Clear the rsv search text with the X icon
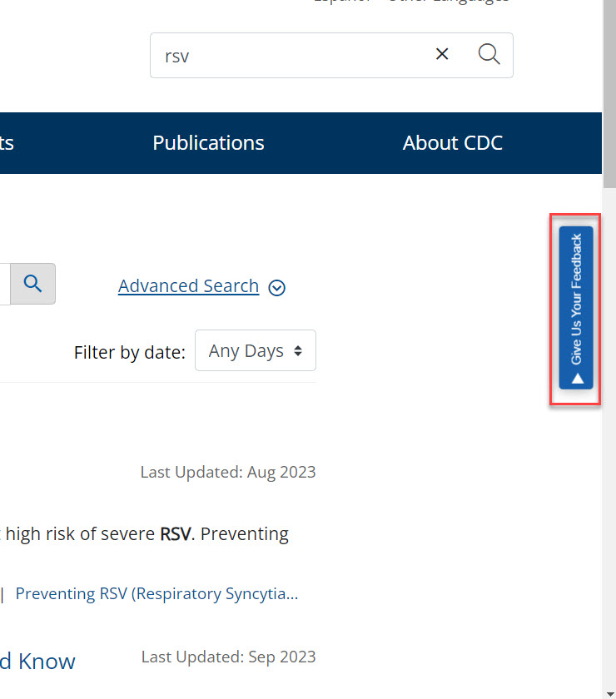Image resolution: width=616 pixels, height=699 pixels. [x=441, y=54]
